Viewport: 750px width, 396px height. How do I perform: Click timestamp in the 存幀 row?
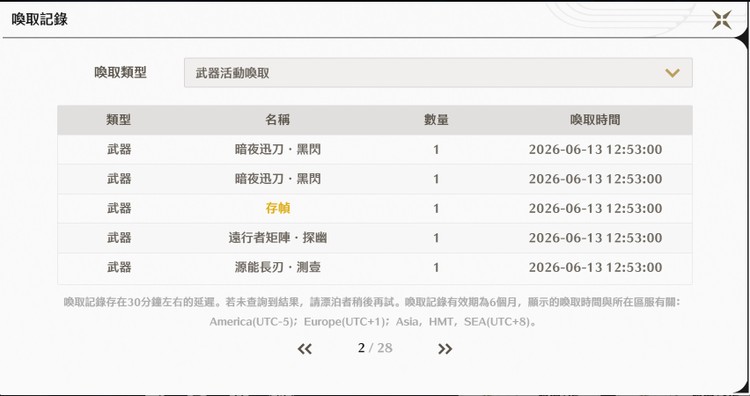[x=595, y=209]
